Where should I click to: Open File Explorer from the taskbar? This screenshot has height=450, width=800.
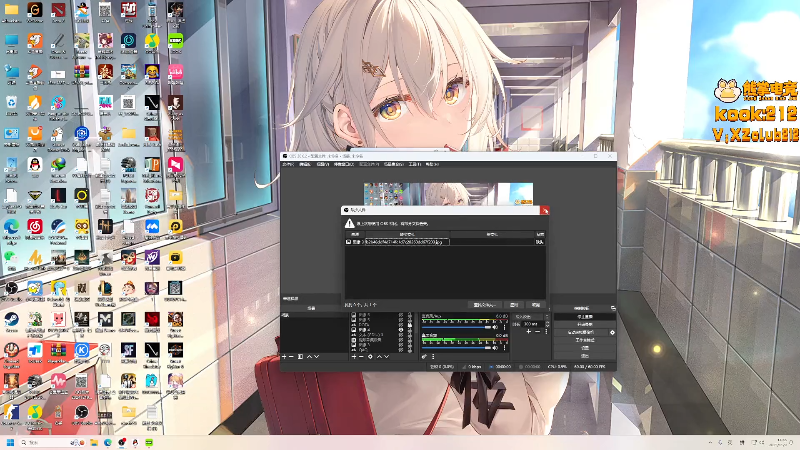coord(94,442)
